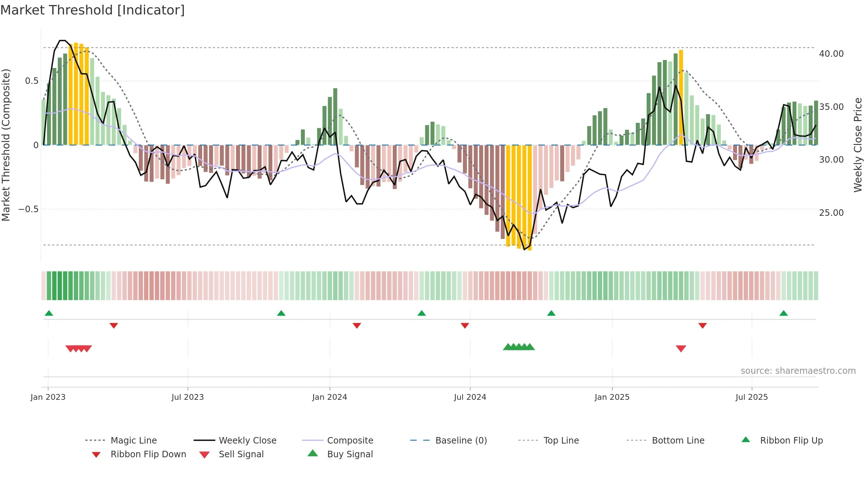This screenshot has width=868, height=488.
Task: Toggle the Baseline (0) legend entry
Action: [x=448, y=440]
